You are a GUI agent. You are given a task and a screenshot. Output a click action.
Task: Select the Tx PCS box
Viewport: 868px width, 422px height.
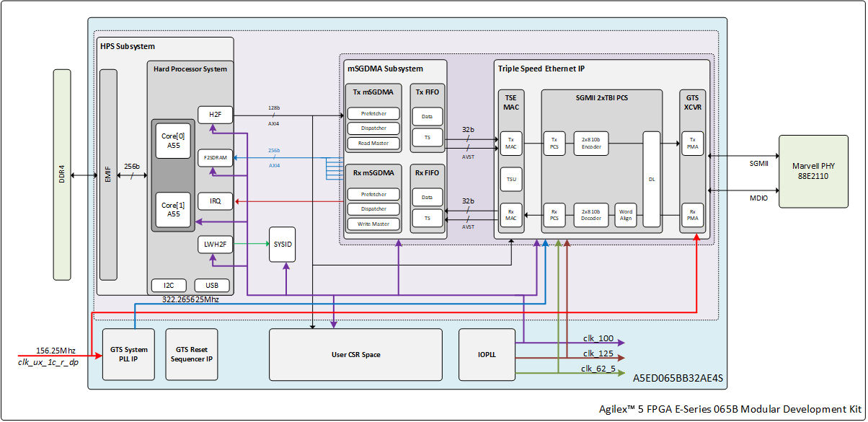(x=554, y=143)
